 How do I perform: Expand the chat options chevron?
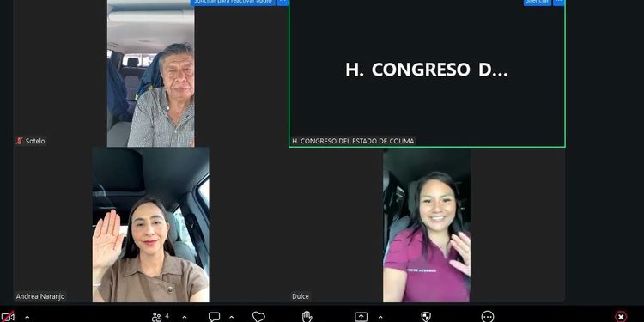(x=231, y=317)
